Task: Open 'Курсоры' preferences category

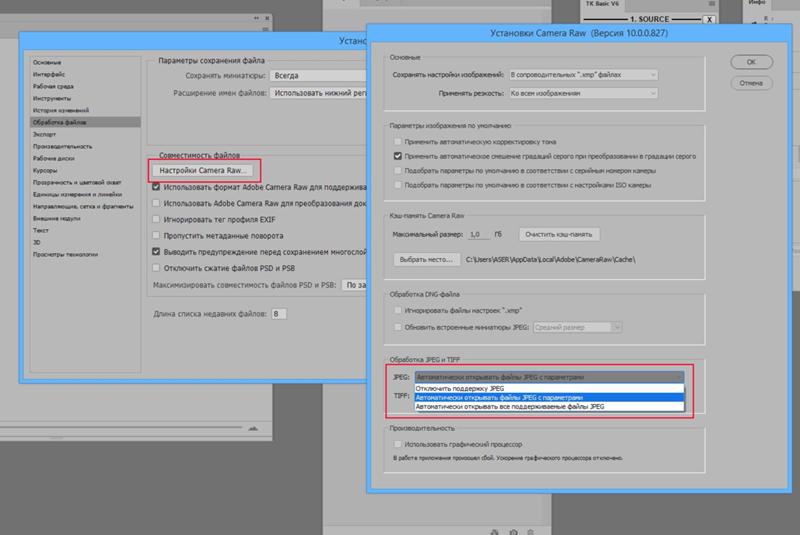Action: tap(85, 170)
